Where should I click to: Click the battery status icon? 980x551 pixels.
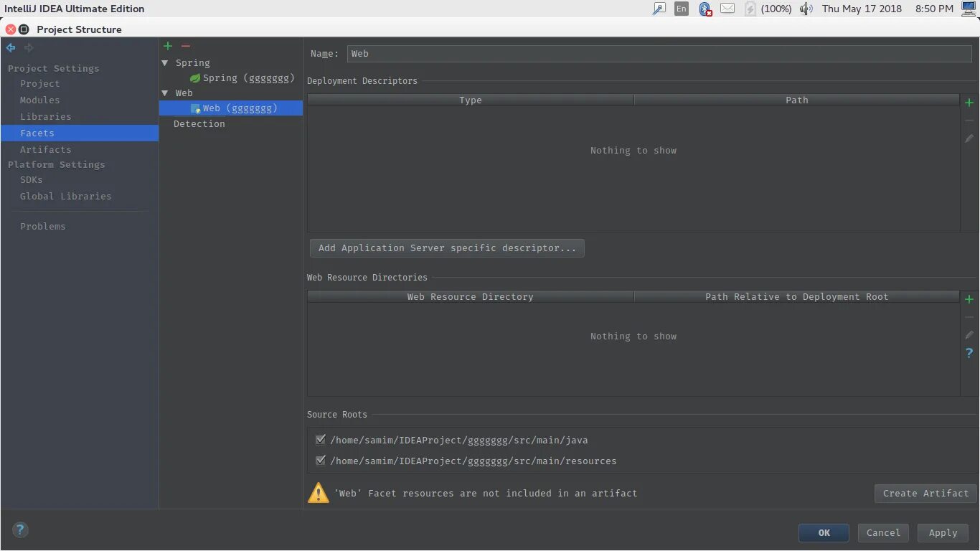click(750, 9)
